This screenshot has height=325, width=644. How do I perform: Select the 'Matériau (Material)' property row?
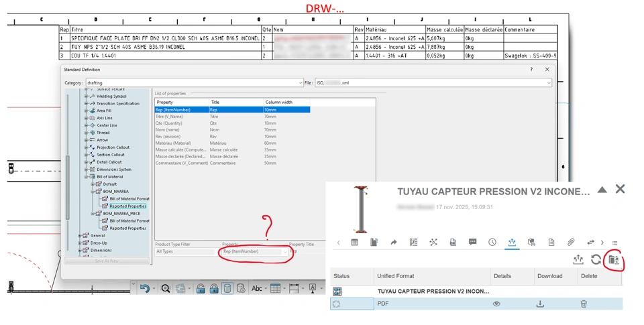232,143
